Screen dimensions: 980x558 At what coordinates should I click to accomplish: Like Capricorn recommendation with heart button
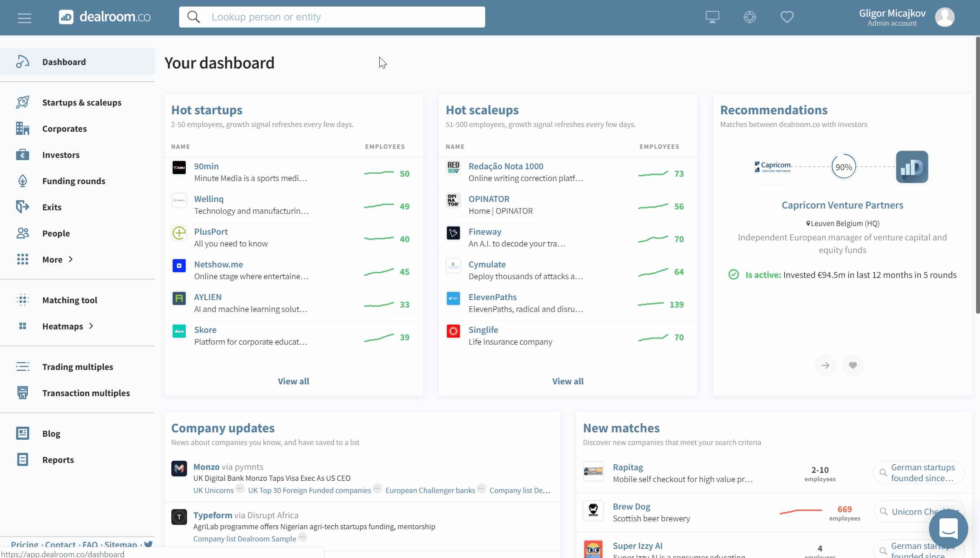(853, 365)
